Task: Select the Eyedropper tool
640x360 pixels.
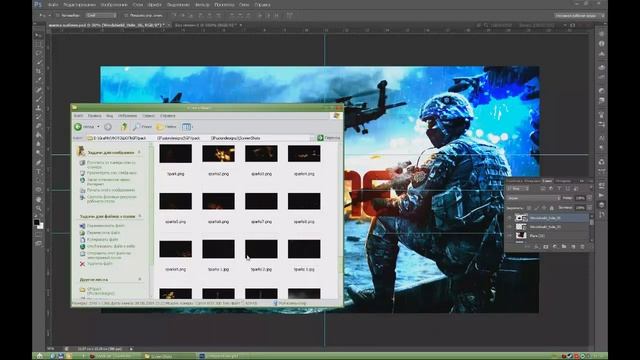Action: [39, 80]
